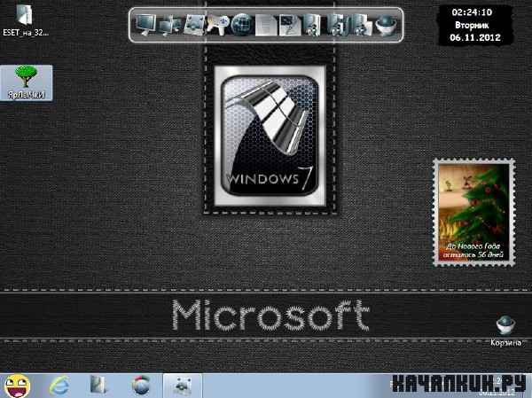Open the round media player taskbar icon

(141, 386)
